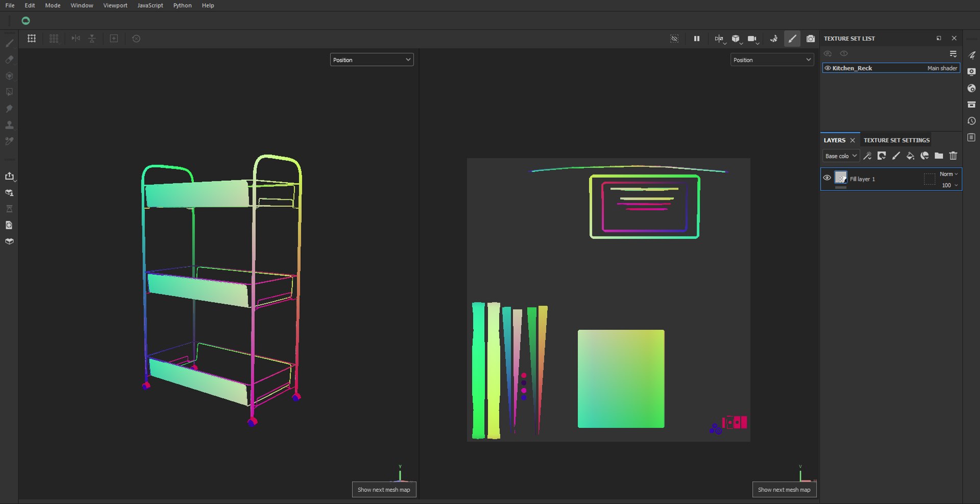Click the Send to integration icon
Image resolution: width=980 pixels, height=504 pixels.
tap(9, 193)
